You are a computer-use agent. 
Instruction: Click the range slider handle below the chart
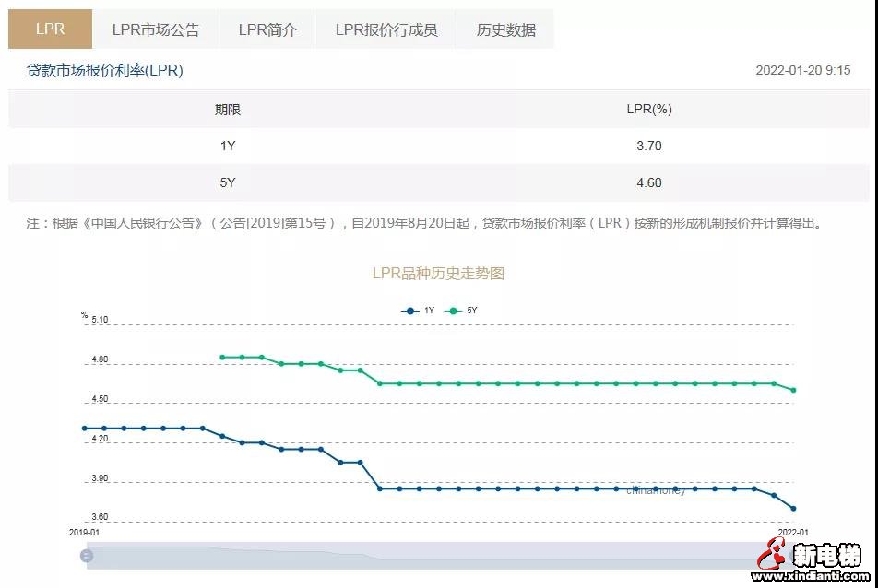86,556
